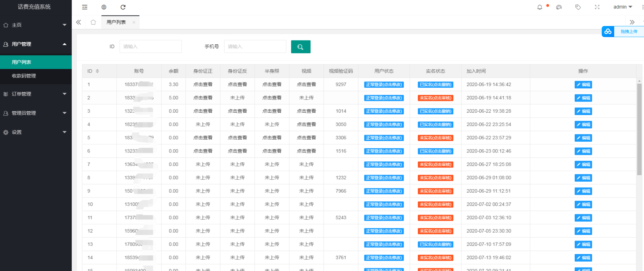Edit user ID 8 with 编辑 button
644x271 pixels.
583,178
